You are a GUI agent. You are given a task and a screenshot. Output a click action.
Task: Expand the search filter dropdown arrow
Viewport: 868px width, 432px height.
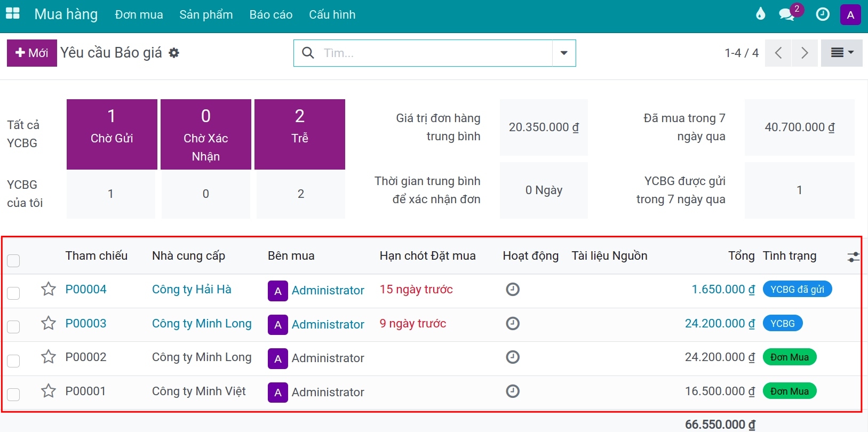tap(564, 53)
